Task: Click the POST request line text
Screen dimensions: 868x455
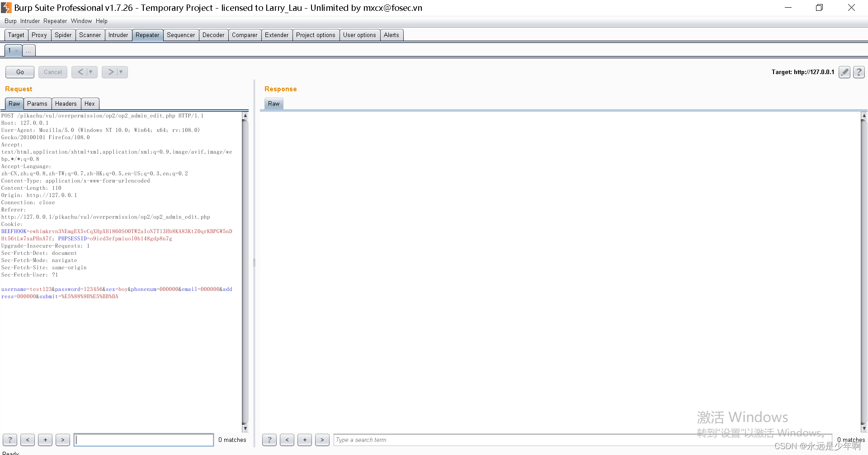Action: (x=102, y=116)
